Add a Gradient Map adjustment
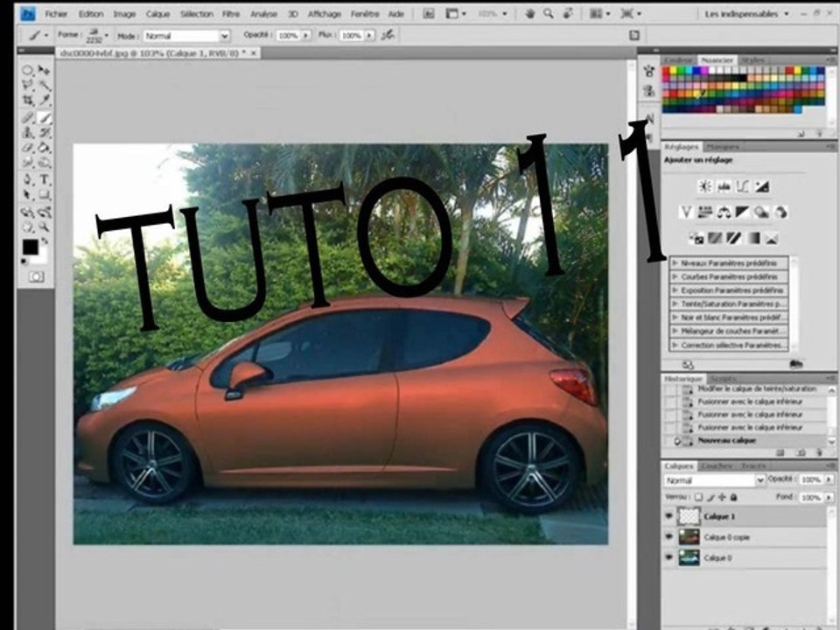 point(753,238)
